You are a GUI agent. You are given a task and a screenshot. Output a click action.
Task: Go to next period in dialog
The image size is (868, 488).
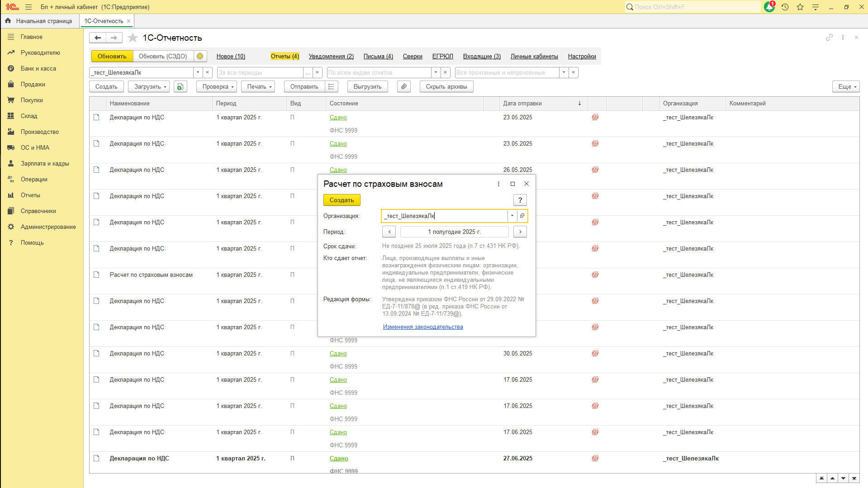(520, 232)
